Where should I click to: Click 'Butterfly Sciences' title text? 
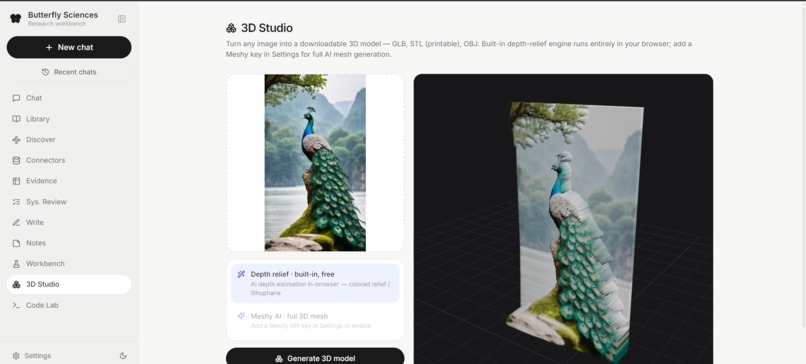63,15
